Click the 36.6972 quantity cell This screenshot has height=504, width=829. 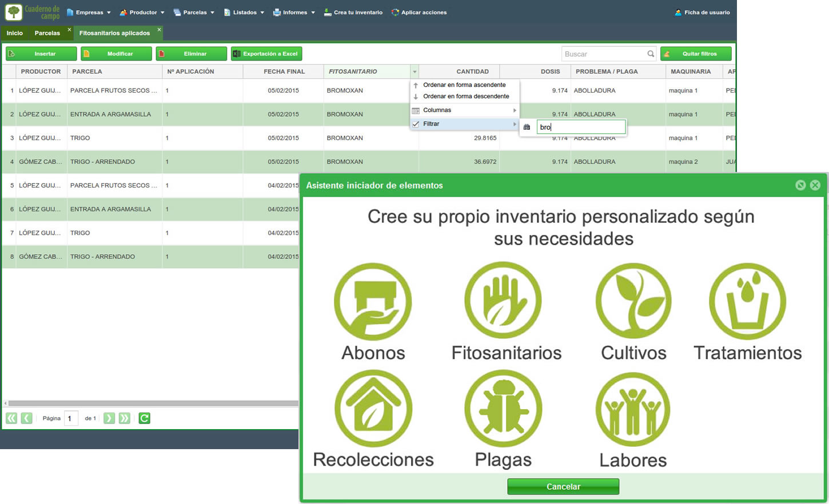[x=459, y=162]
